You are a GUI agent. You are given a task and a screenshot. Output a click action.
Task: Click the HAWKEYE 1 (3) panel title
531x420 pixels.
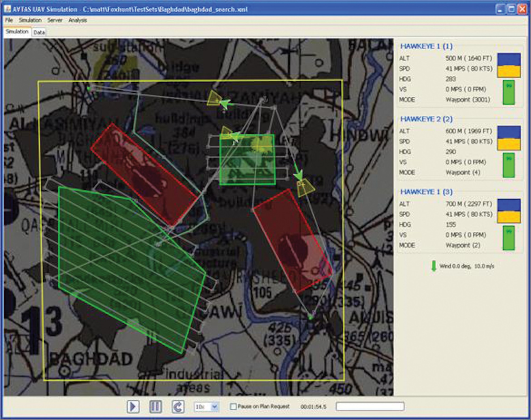pyautogui.click(x=426, y=192)
